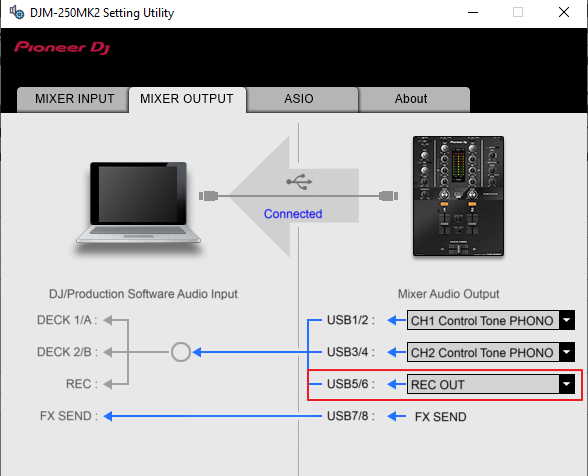This screenshot has height=476, width=588.
Task: Click the Pioneer DJ logo
Action: tap(62, 48)
